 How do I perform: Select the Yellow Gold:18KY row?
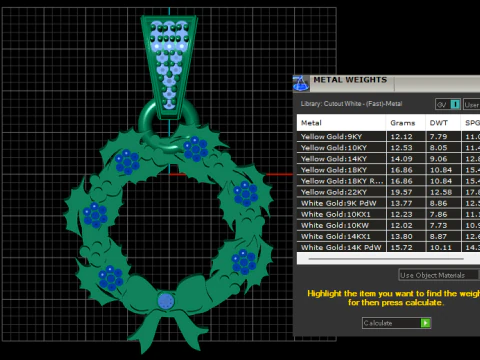pyautogui.click(x=388, y=170)
